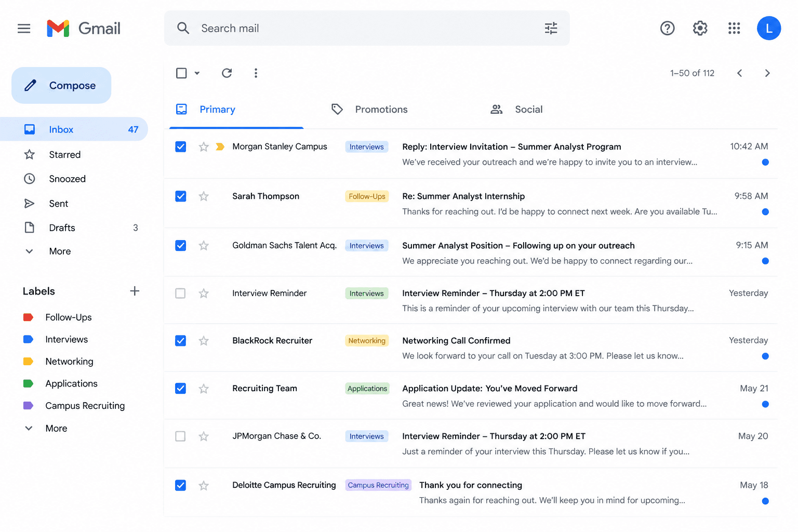
Task: Open the main hamburger menu
Action: click(24, 29)
